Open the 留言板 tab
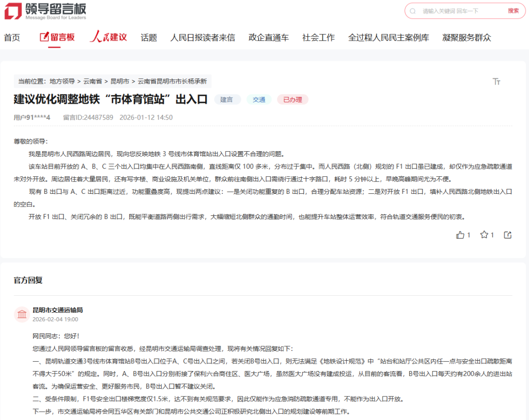This screenshot has width=529, height=420. coord(57,37)
